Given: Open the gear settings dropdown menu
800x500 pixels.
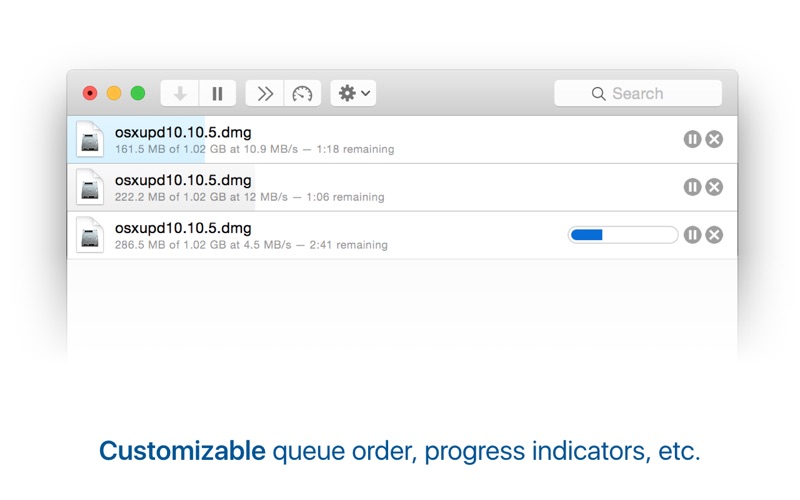Looking at the screenshot, I should click(353, 93).
